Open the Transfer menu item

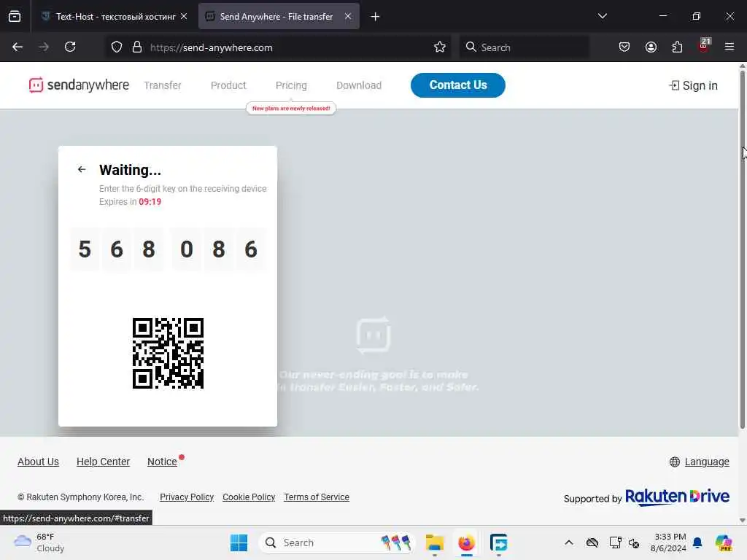[163, 85]
